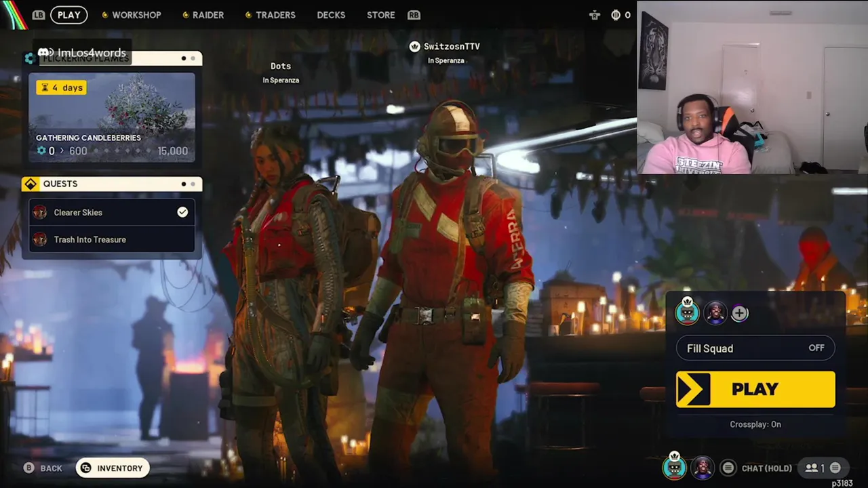Screen dimensions: 868x488
Task: Click the SwitzosnTTV player name
Action: click(452, 46)
